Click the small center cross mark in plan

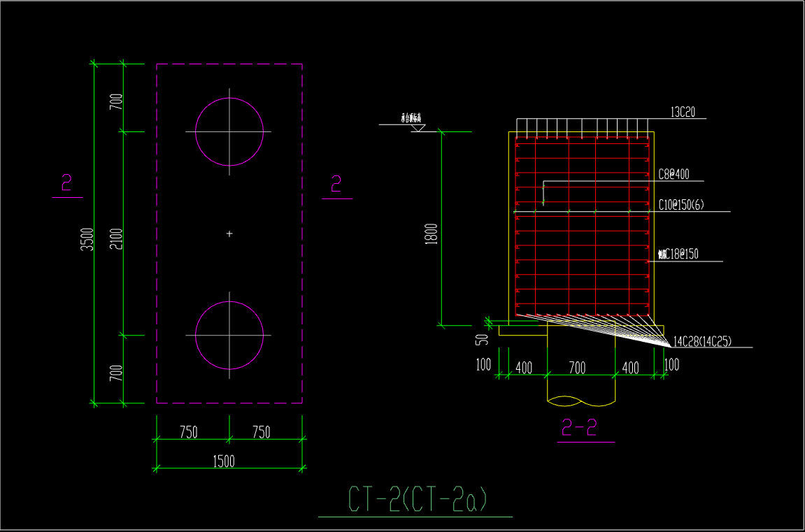(229, 233)
